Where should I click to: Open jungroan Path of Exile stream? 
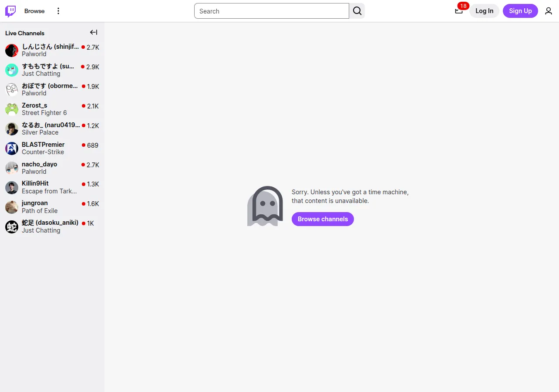point(52,207)
